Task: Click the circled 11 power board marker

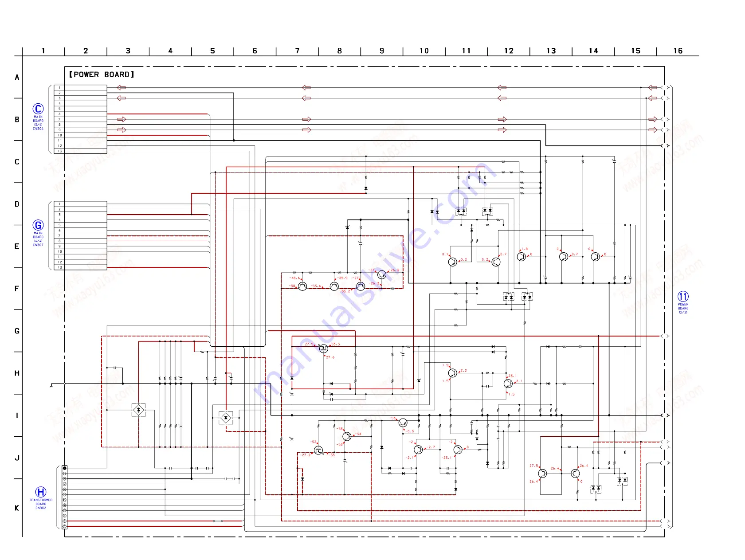Action: tap(683, 297)
